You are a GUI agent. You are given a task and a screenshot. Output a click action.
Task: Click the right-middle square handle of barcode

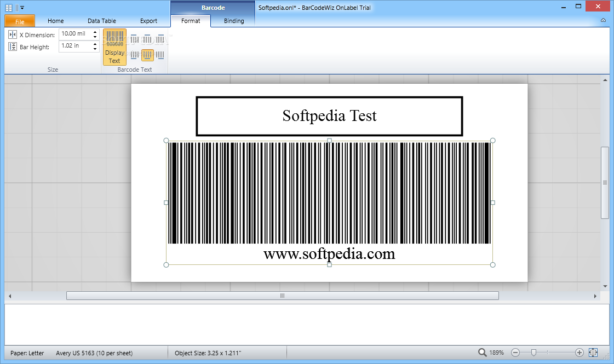[492, 203]
